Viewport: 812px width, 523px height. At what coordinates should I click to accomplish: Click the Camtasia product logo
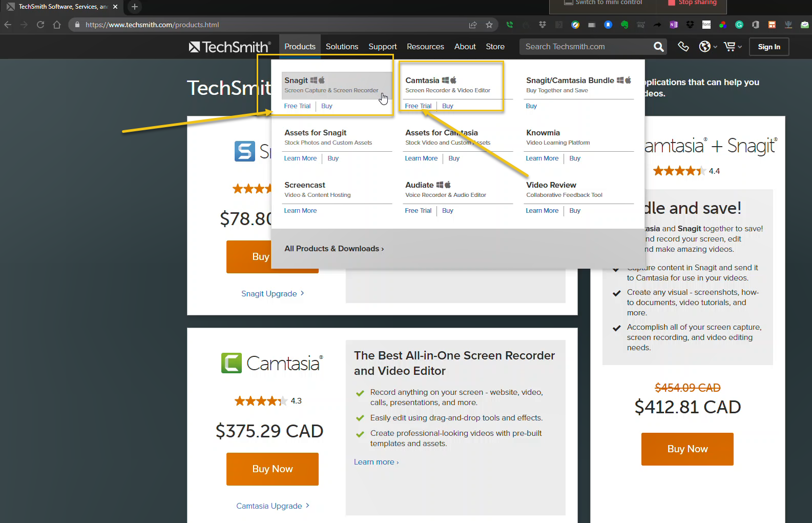272,363
